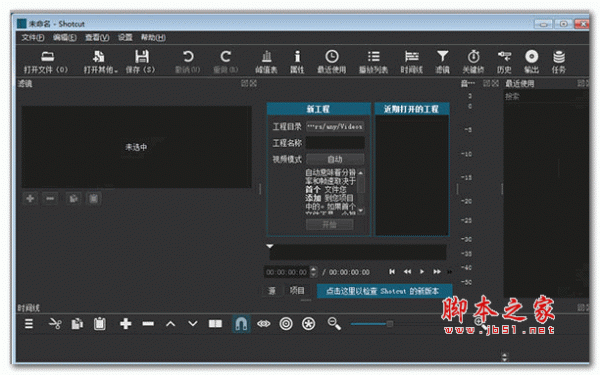Switch to the 源 (Source) tab
This screenshot has width=600, height=375.
(x=272, y=291)
